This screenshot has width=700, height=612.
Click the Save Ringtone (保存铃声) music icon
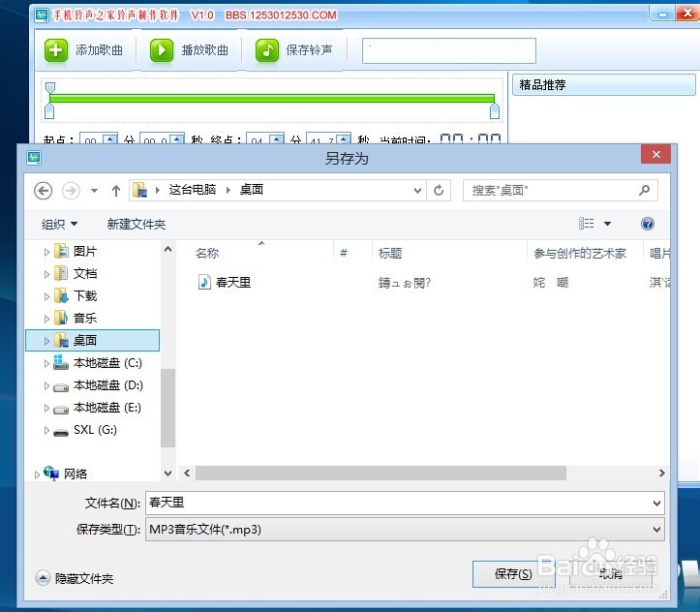point(267,50)
